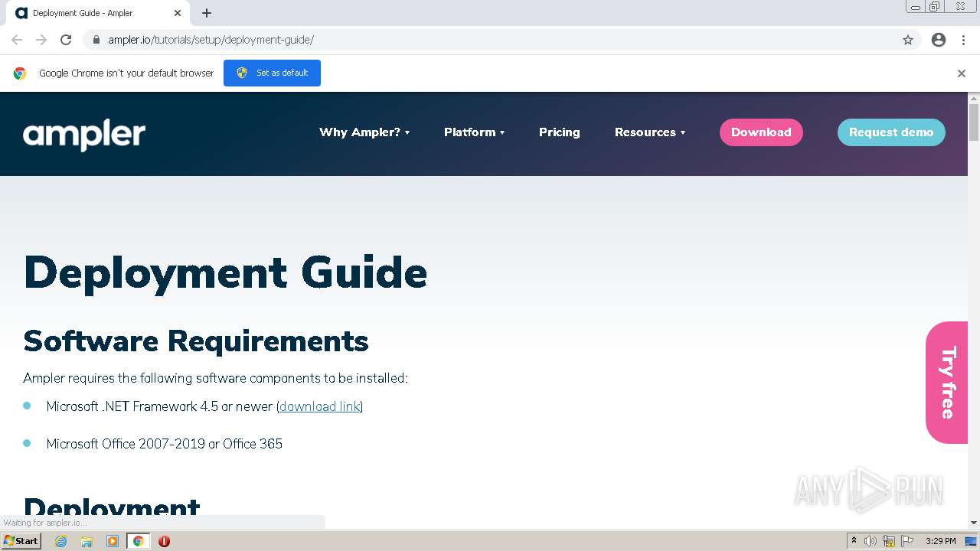
Task: Click the 3:29 PM clock
Action: (940, 541)
